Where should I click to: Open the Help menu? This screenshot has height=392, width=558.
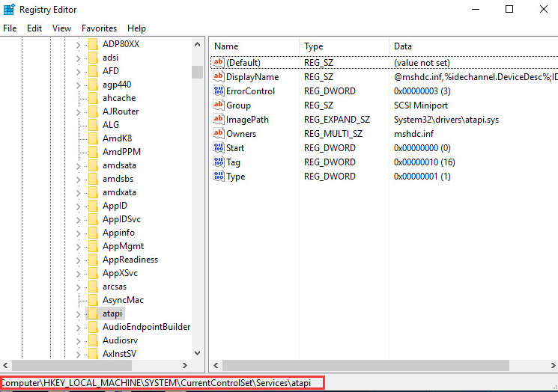(x=136, y=28)
